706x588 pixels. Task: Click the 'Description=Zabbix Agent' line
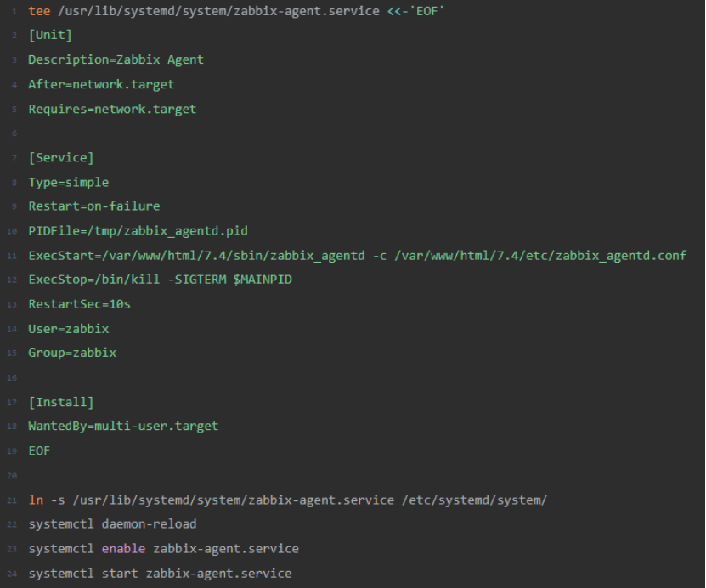[116, 60]
